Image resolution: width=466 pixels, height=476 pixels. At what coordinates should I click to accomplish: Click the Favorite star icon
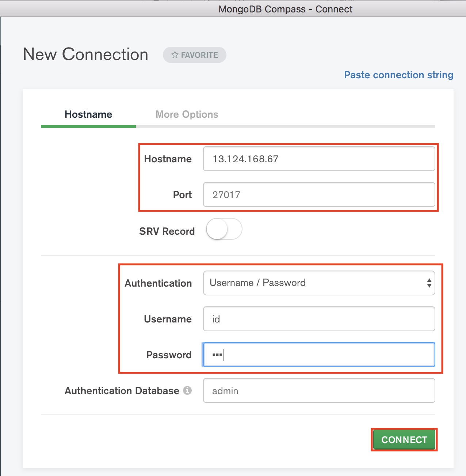click(175, 55)
